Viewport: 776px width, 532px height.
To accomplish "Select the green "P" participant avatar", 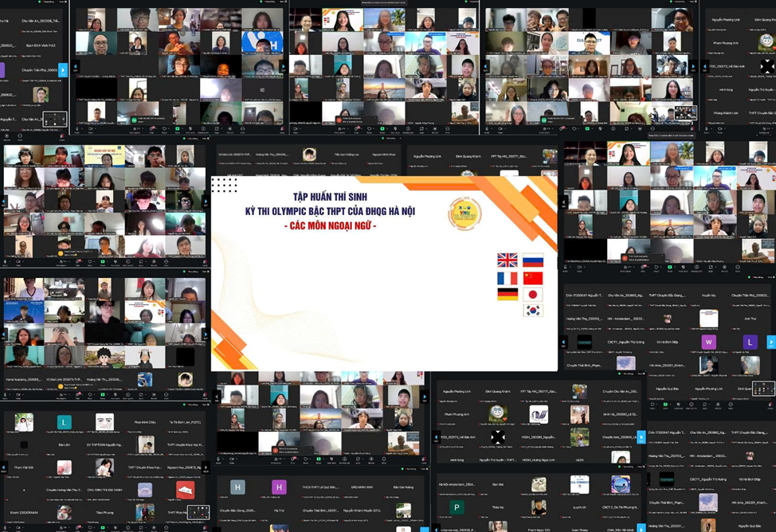I will [457, 507].
